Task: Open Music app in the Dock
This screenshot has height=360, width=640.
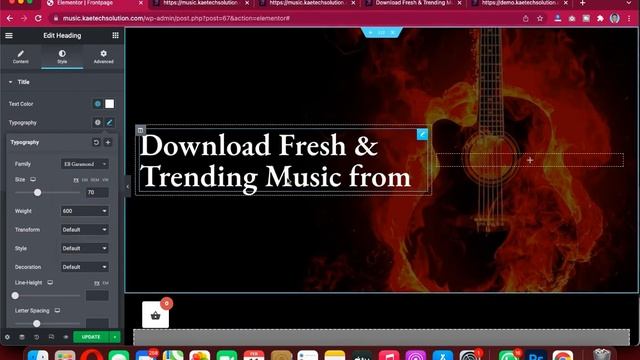Action: [x=389, y=355]
